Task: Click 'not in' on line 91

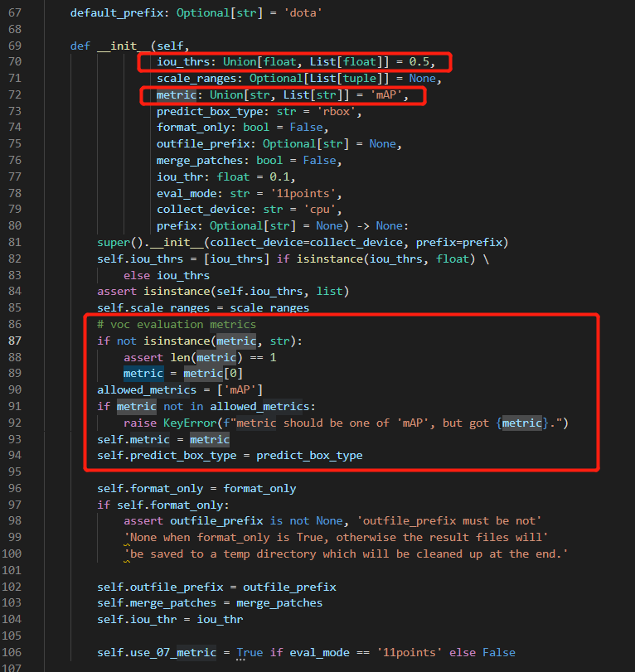Action: pos(183,406)
